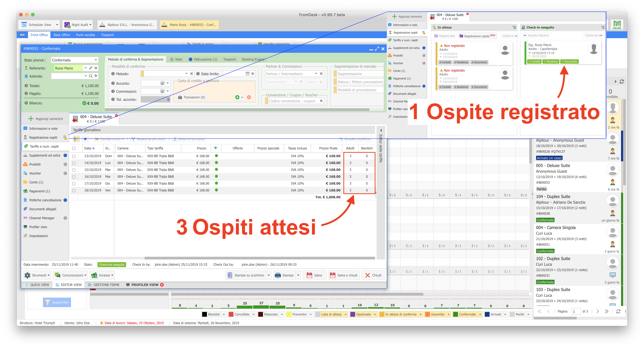Switch to the GESTIONE FIRME tab
The width and height of the screenshot is (644, 348).
(104, 285)
